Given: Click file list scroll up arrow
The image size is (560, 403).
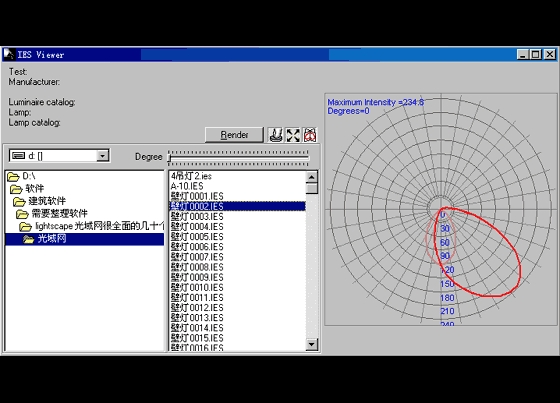Looking at the screenshot, I should (312, 177).
